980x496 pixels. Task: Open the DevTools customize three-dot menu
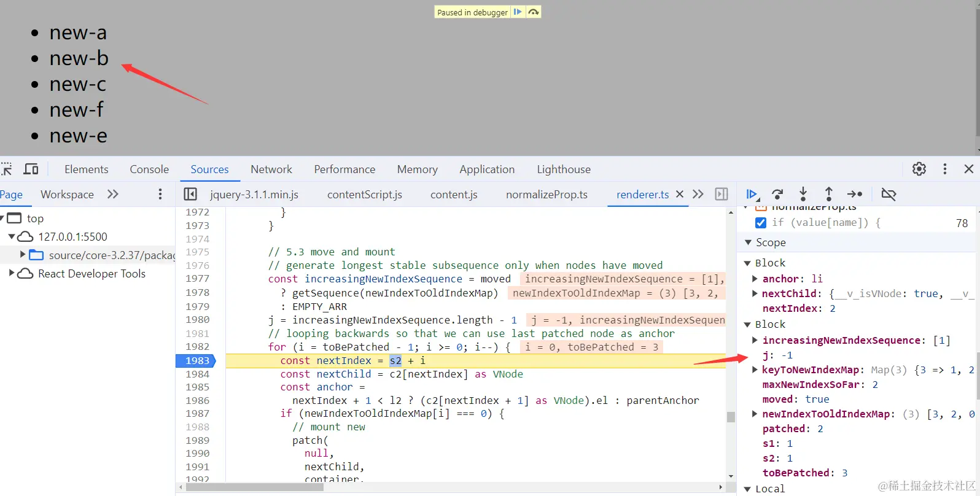click(945, 169)
